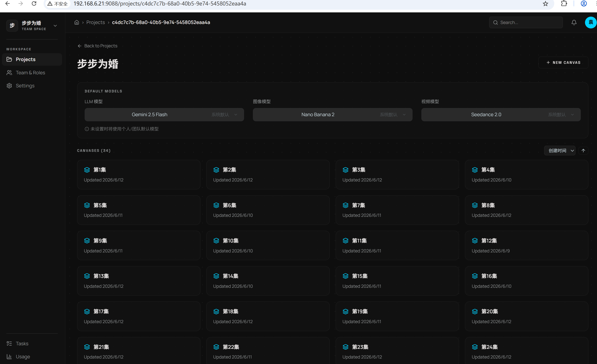Open Projects in the sidebar
This screenshot has width=597, height=364.
32,59
